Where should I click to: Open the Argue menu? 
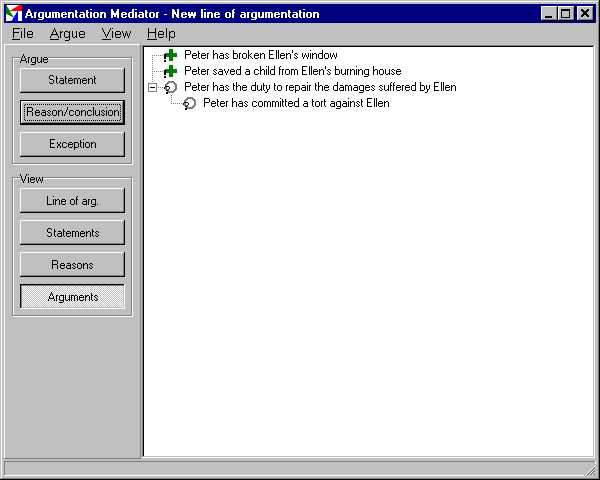pyautogui.click(x=67, y=33)
